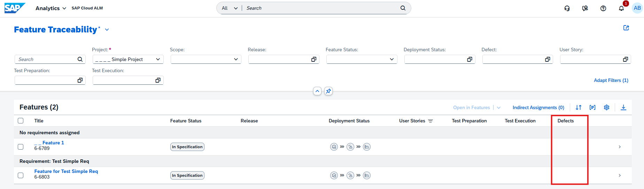Image resolution: width=644 pixels, height=189 pixels.
Task: Open the Deployment Status value help icon
Action: [470, 59]
